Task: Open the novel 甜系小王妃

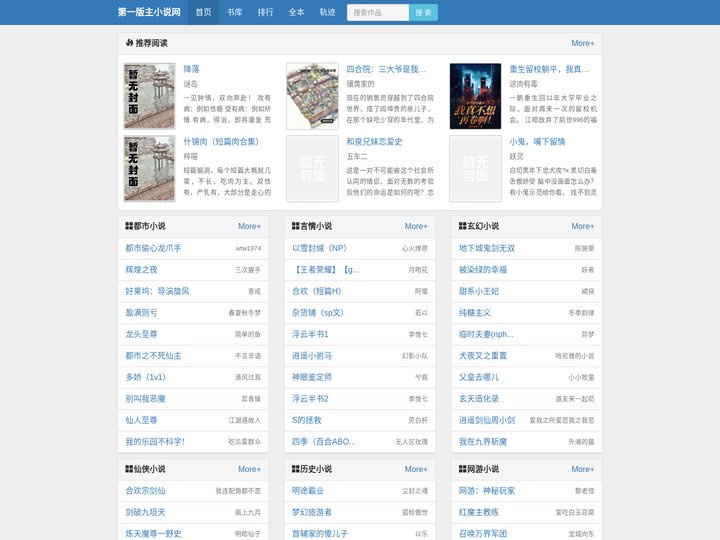Action: (x=479, y=292)
